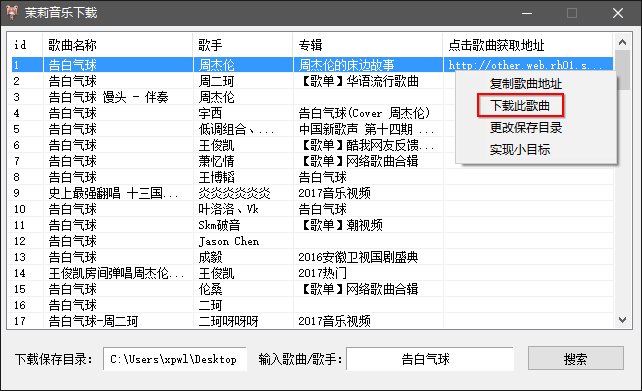Select song row by singer 萧忆情
This screenshot has height=391, width=642.
click(x=312, y=161)
